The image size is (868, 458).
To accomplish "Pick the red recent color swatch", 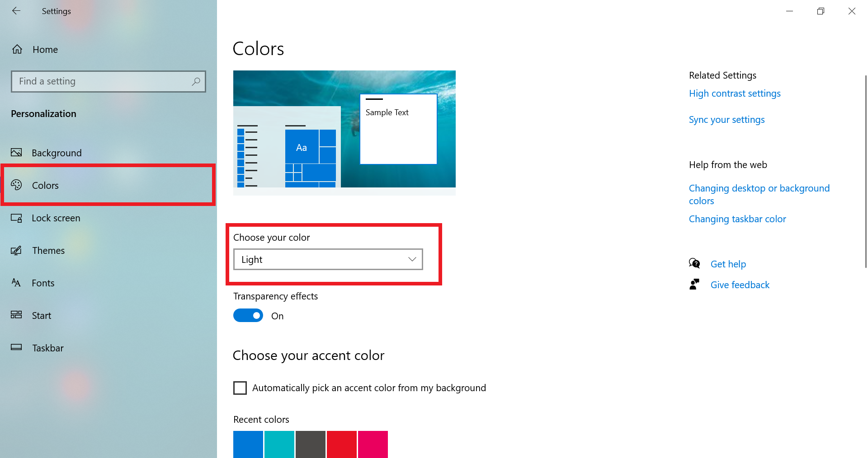I will point(342,444).
